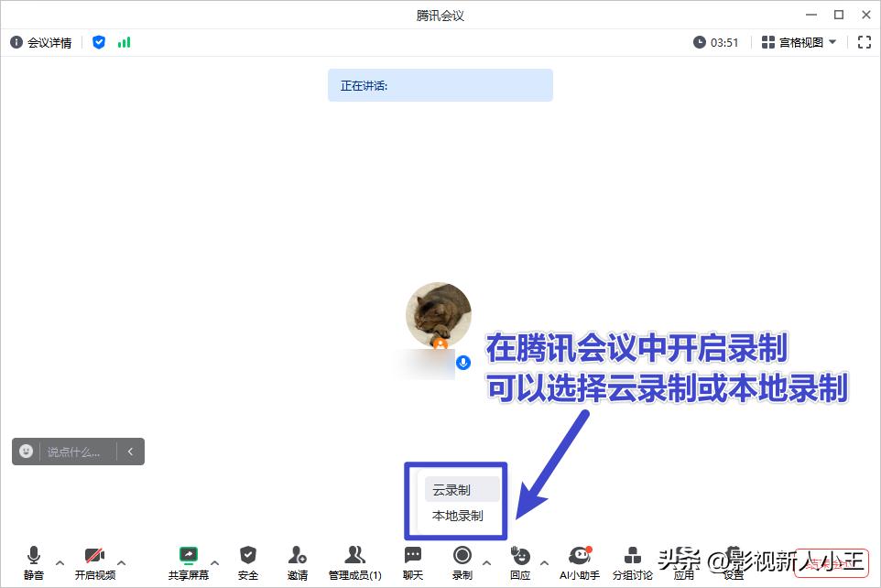Expand video options arrow next to 开启视频
The height and width of the screenshot is (588, 881).
coord(122,562)
